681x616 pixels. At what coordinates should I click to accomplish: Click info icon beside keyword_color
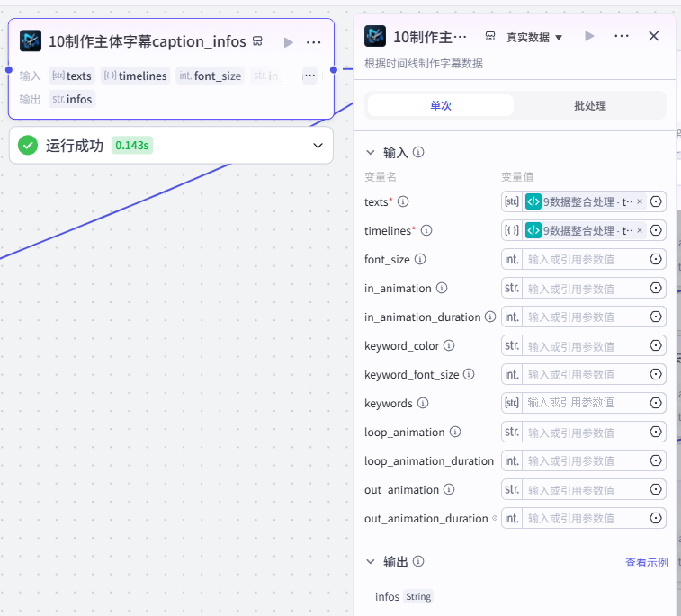pos(449,345)
